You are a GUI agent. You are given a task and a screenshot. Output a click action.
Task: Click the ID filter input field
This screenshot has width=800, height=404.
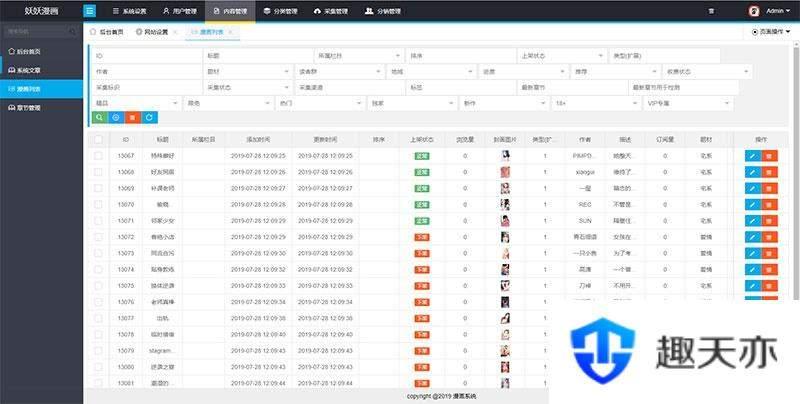(147, 56)
